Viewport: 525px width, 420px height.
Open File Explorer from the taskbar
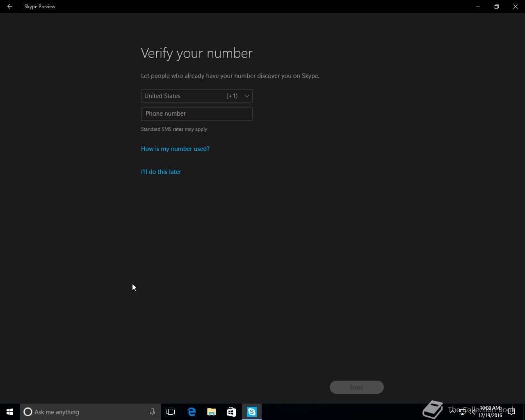click(x=212, y=412)
